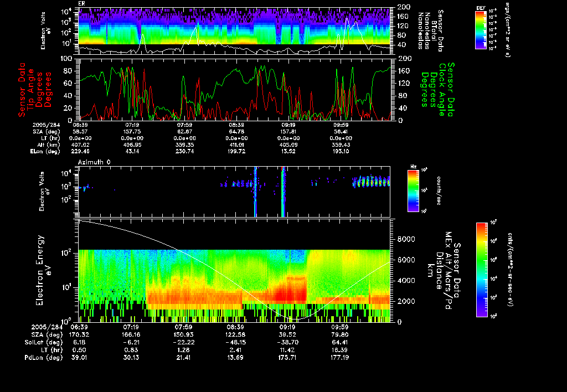Click the LT value 0.83
The width and height of the screenshot is (567, 392).
pyautogui.click(x=131, y=350)
